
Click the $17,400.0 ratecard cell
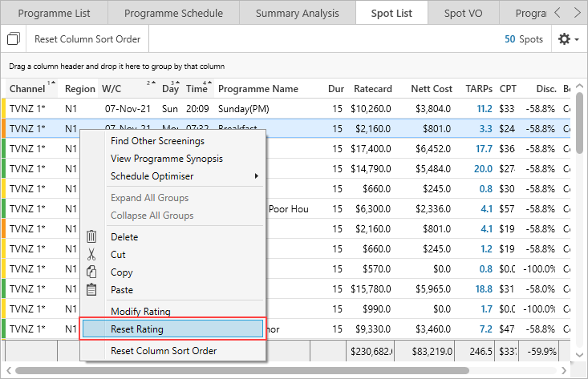pyautogui.click(x=371, y=149)
